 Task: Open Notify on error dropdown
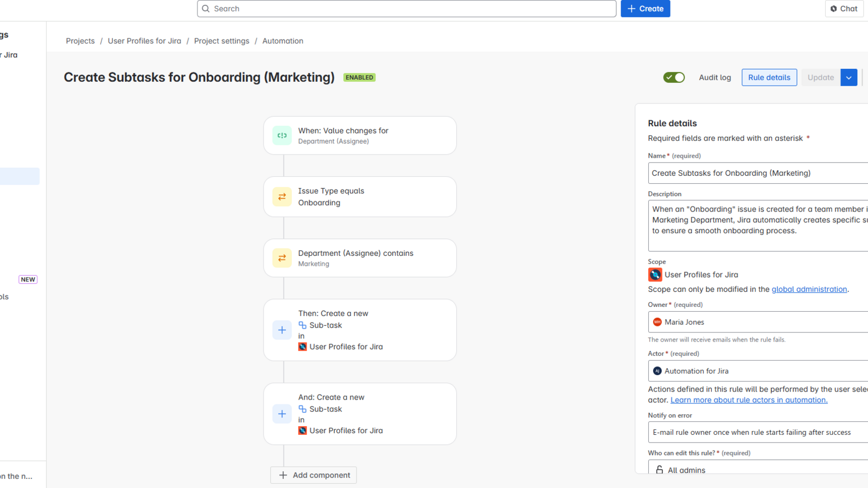click(x=758, y=432)
